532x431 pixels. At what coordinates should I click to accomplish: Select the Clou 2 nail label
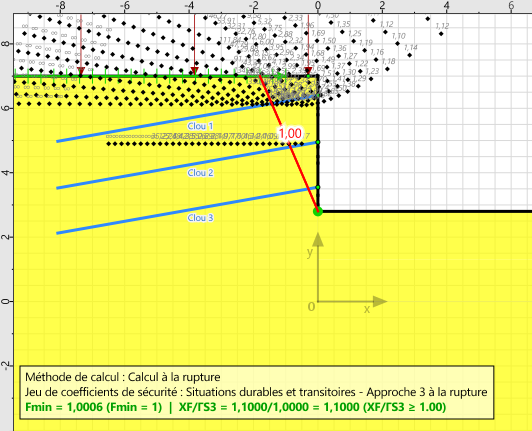(200, 173)
